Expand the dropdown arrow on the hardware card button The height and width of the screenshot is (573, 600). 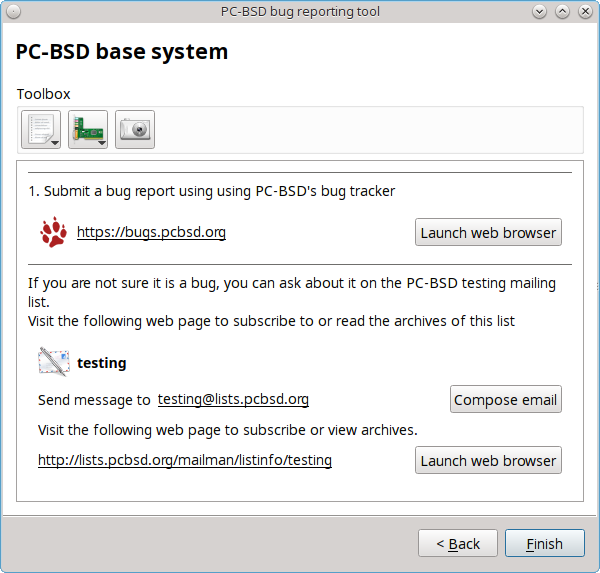[102, 143]
